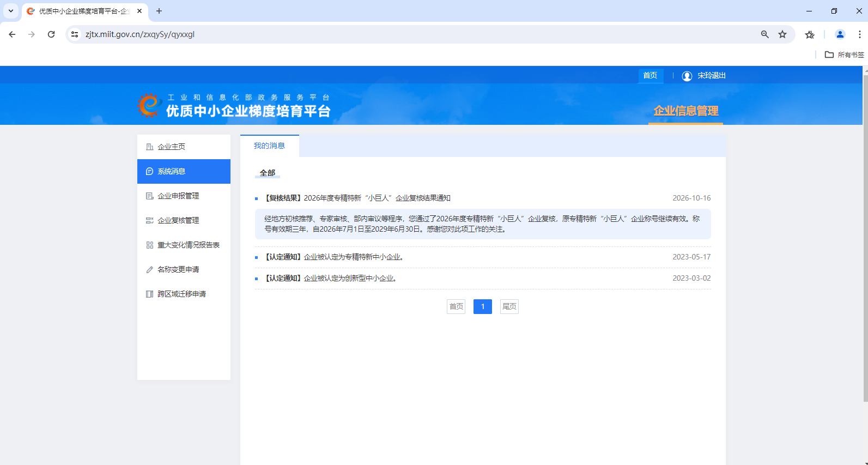This screenshot has height=465, width=868.
Task: Click the browser address bar URL
Action: coord(140,34)
